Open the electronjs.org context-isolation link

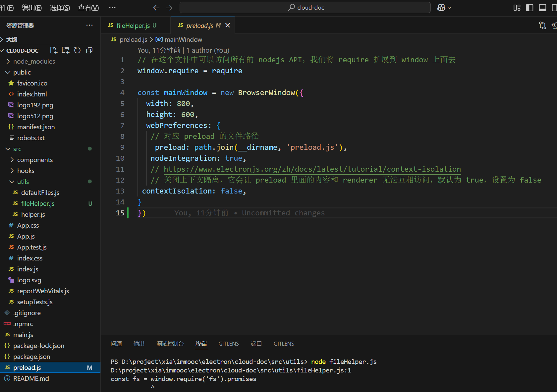(312, 169)
